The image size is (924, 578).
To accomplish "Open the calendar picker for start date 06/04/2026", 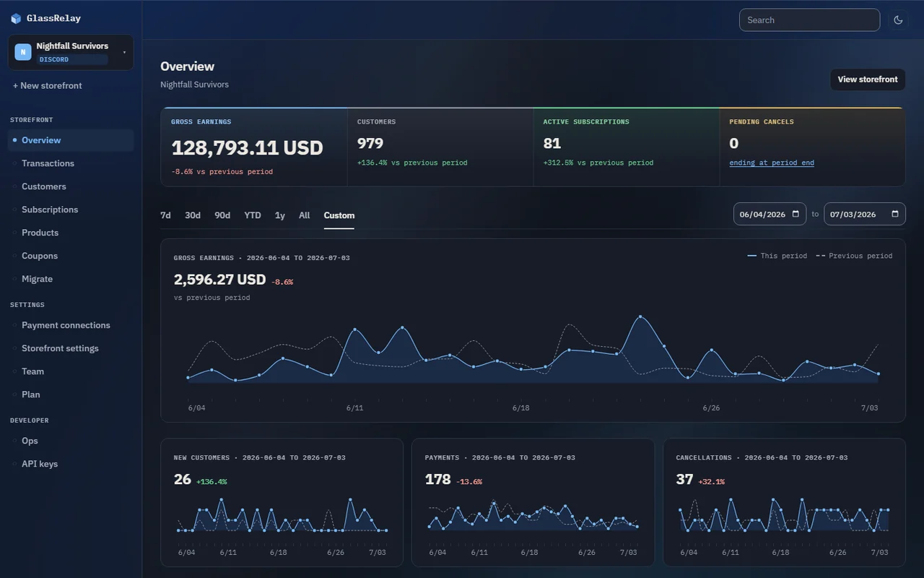I will (796, 215).
